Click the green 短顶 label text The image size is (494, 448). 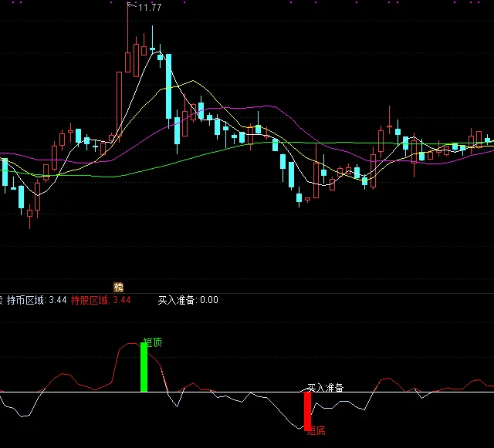click(153, 342)
